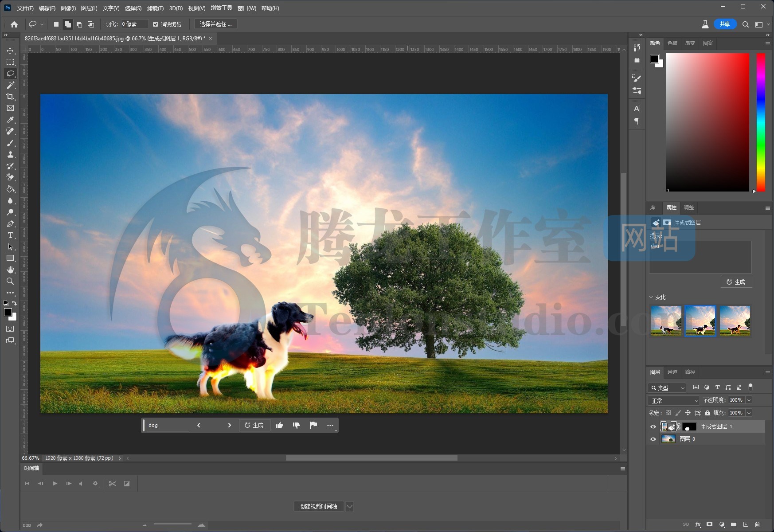Select the Clone Stamp tool
The height and width of the screenshot is (532, 774).
point(10,154)
